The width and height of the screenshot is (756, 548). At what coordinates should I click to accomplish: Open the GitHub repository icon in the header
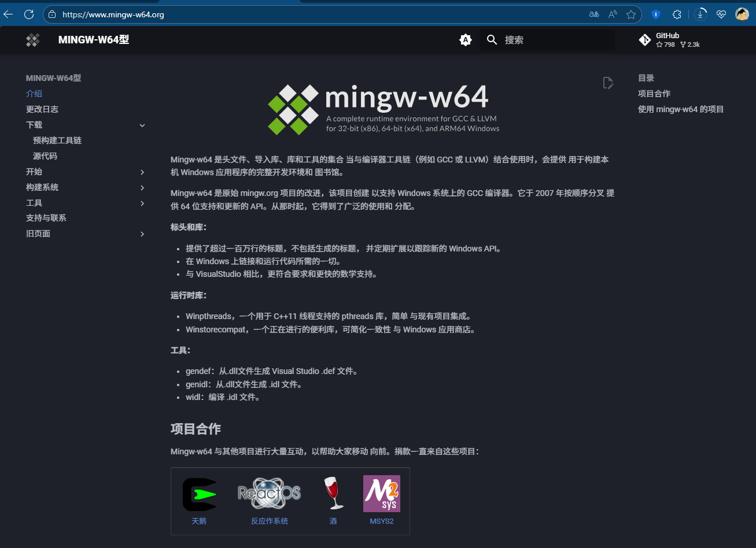[644, 40]
